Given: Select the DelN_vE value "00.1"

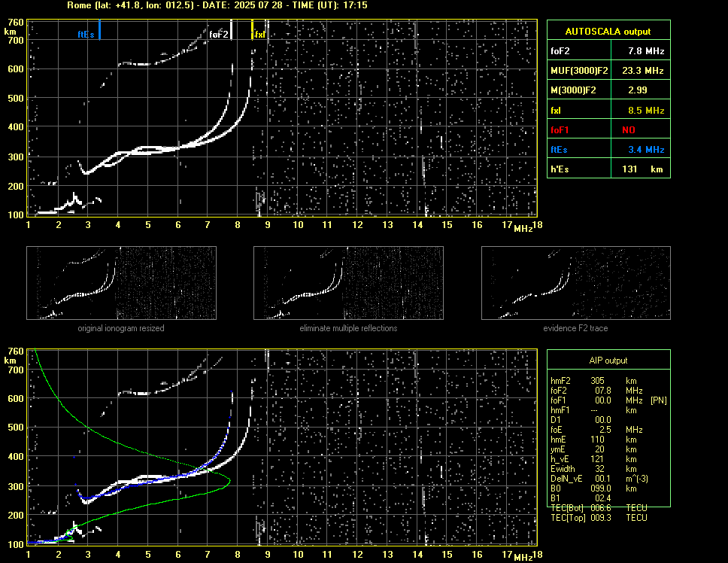Looking at the screenshot, I should [602, 478].
